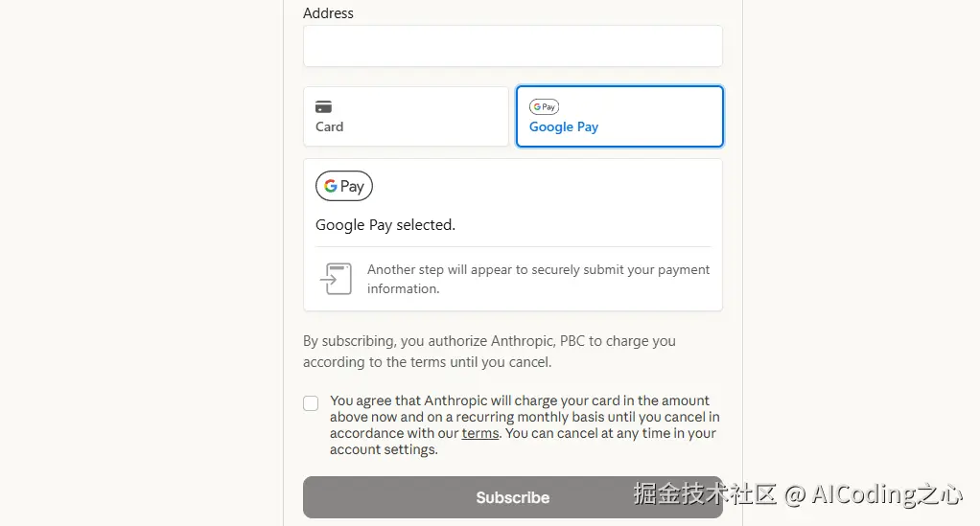The height and width of the screenshot is (526, 980).
Task: Click the AICoding之心 watermark text
Action: point(885,494)
